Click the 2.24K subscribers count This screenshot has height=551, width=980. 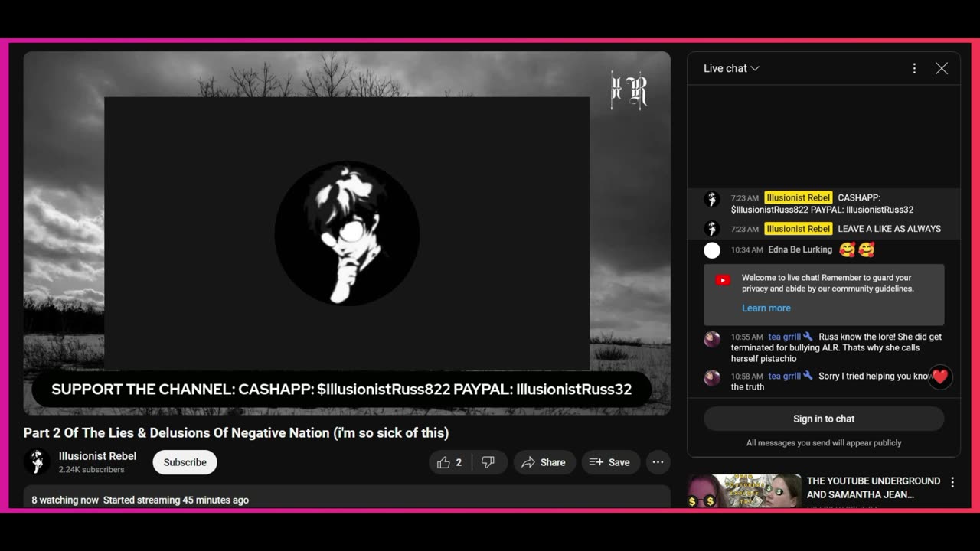91,470
